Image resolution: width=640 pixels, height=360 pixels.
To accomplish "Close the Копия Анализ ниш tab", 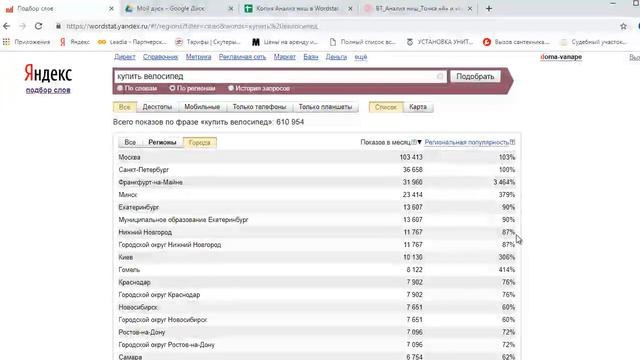I will pos(350,9).
